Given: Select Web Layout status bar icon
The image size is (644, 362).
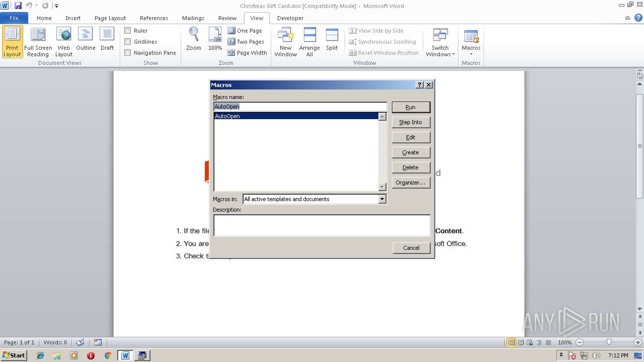Looking at the screenshot, I should 529,342.
